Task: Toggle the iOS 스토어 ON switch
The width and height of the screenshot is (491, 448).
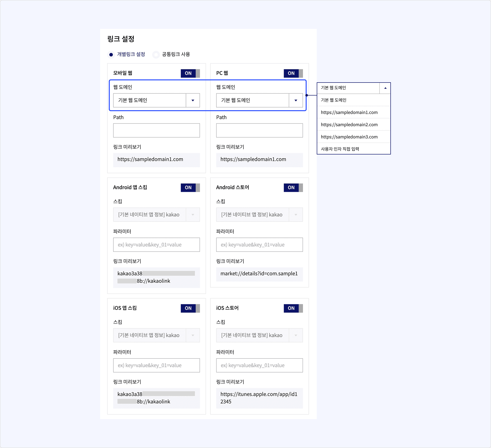Action: (x=293, y=308)
